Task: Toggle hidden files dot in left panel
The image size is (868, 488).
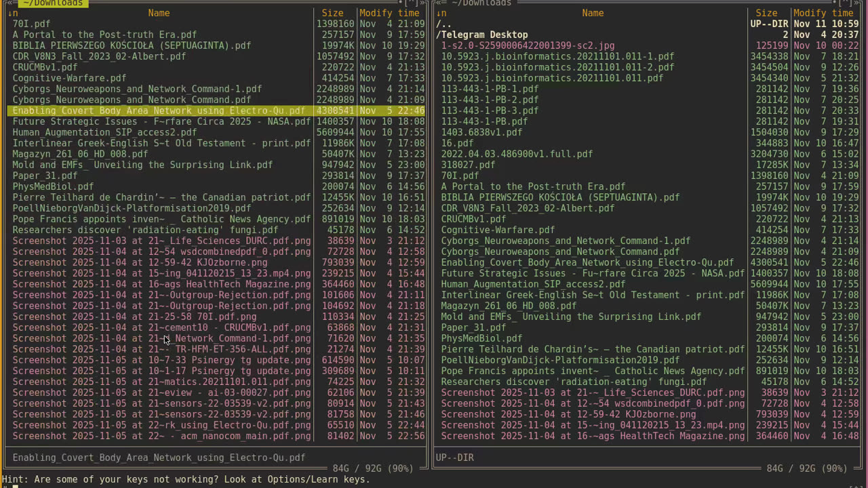Action: point(399,3)
